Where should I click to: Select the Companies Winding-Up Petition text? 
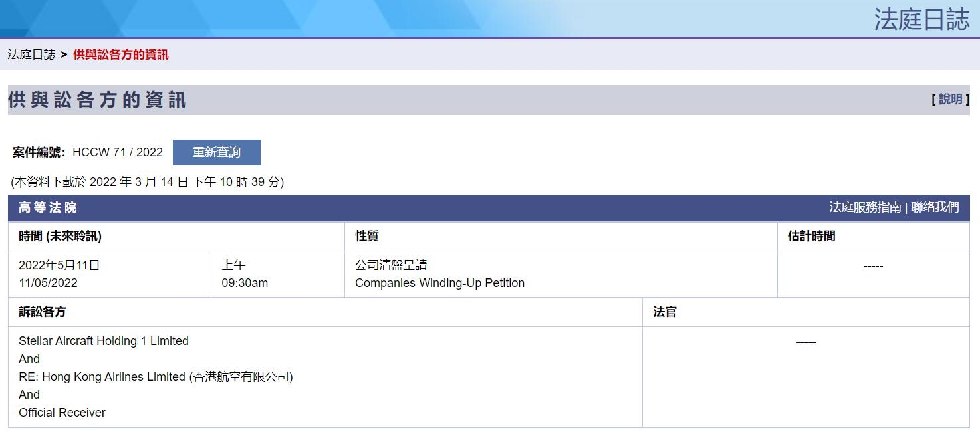pos(440,283)
